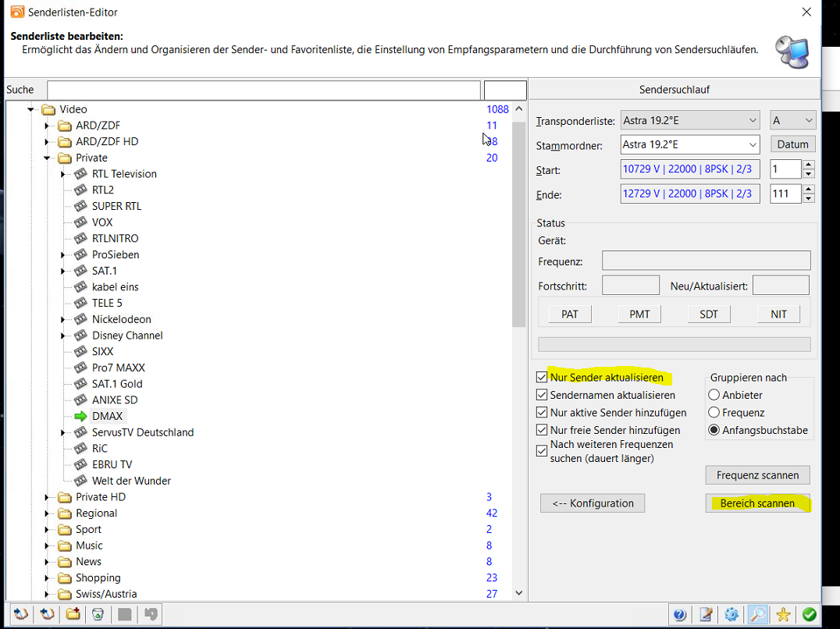The height and width of the screenshot is (629, 840).
Task: Open settings with the blue gear icon
Action: point(731,614)
